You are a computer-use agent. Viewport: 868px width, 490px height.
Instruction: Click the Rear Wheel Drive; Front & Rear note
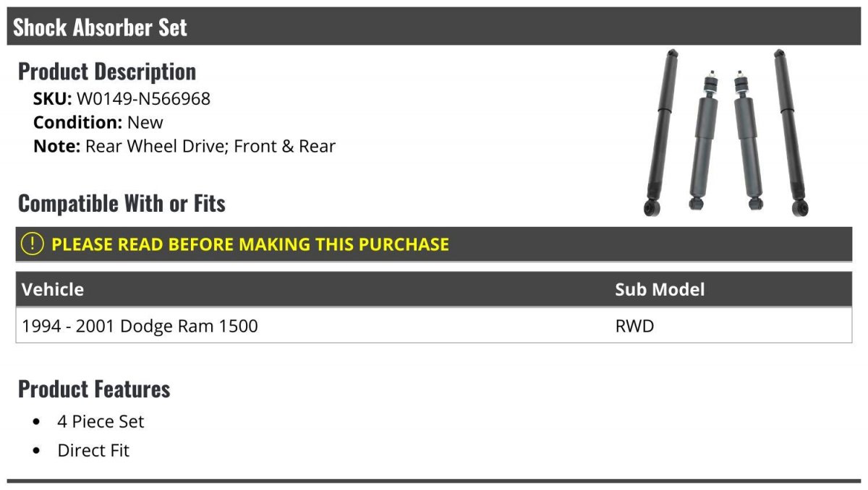pyautogui.click(x=210, y=146)
